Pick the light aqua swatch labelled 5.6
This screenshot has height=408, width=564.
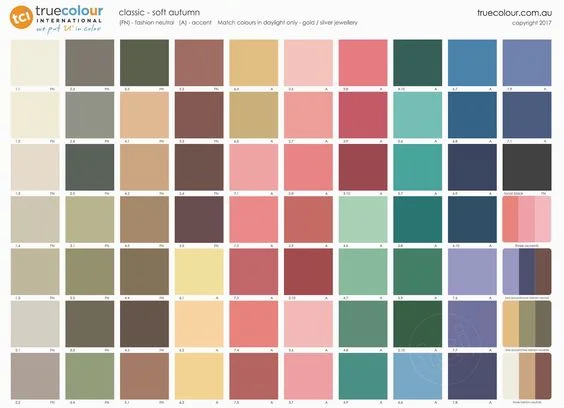tap(418, 115)
